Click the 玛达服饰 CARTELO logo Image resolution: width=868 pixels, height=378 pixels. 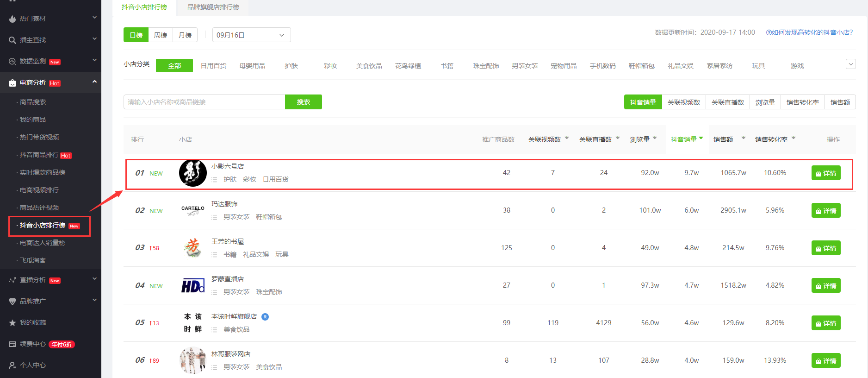193,210
